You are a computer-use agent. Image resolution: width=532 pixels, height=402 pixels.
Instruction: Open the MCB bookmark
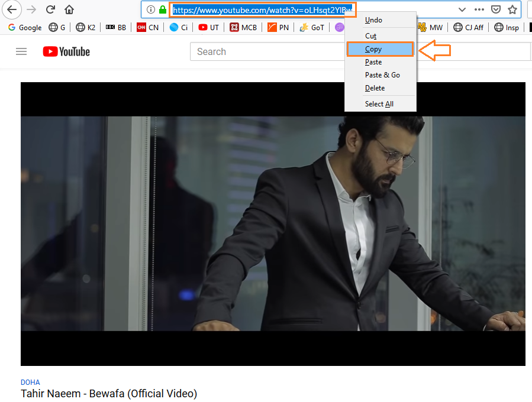(243, 27)
